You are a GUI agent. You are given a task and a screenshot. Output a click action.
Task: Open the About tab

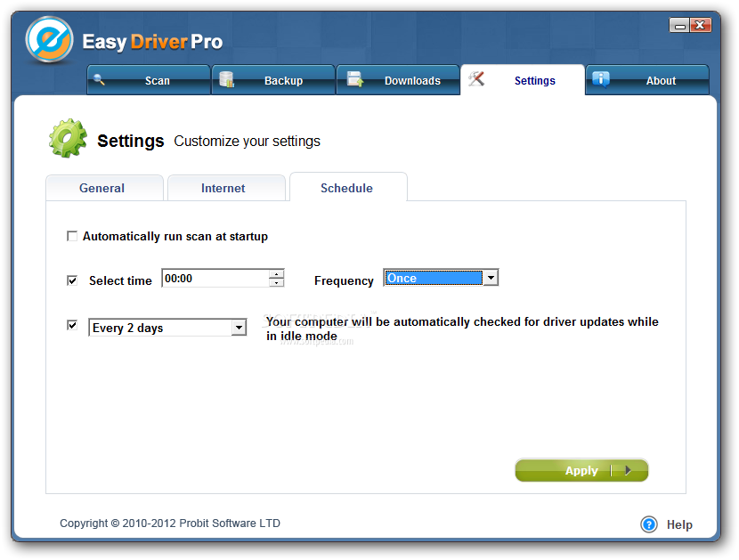[647, 80]
